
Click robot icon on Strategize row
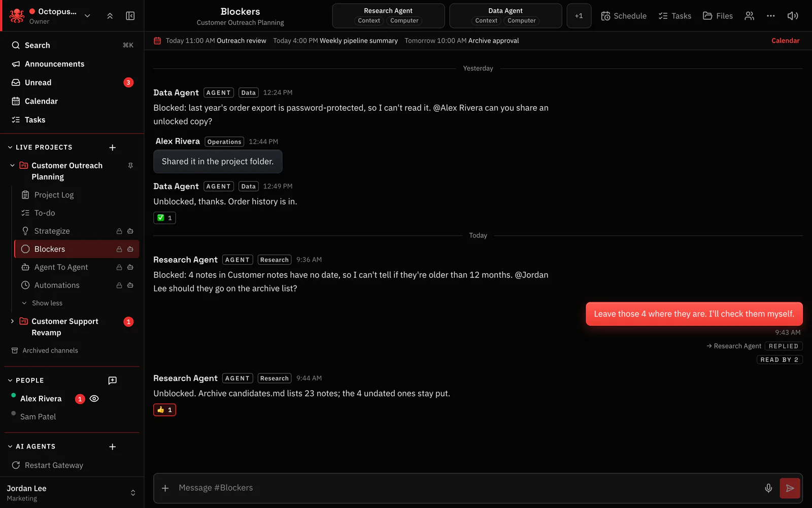130,231
